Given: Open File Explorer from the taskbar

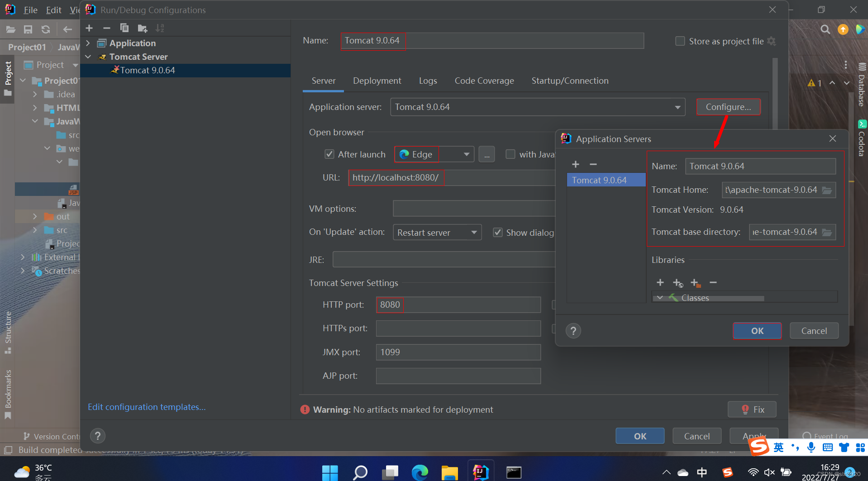Looking at the screenshot, I should pyautogui.click(x=449, y=472).
